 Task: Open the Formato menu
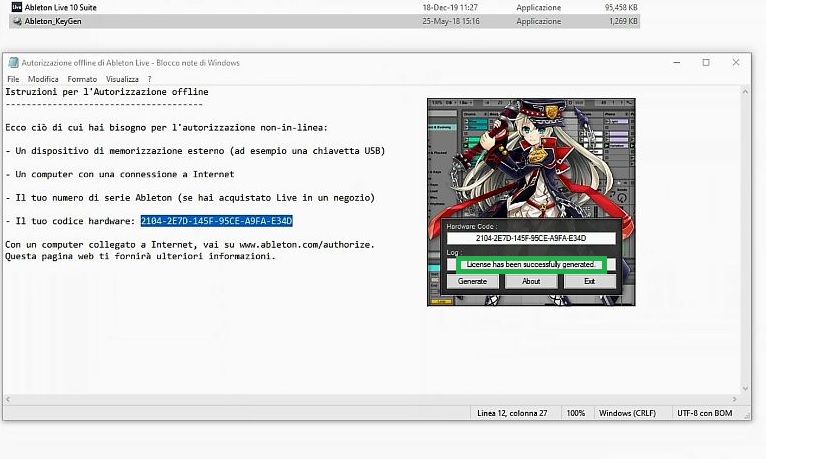tap(82, 79)
